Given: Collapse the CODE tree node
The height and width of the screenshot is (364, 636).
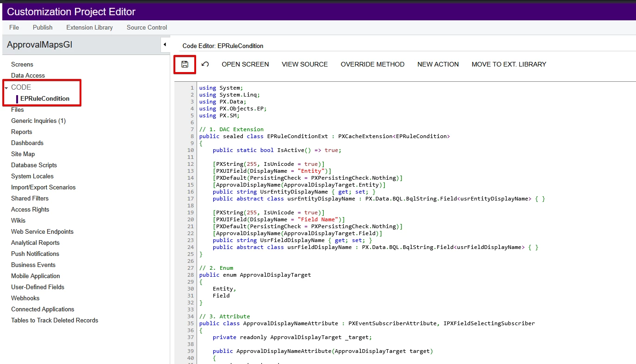Looking at the screenshot, I should tap(6, 87).
